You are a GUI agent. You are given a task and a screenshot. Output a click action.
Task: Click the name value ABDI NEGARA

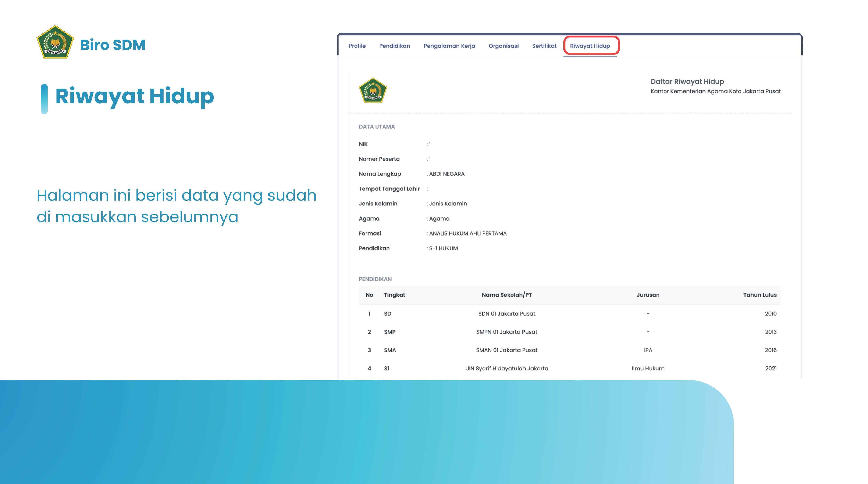[x=447, y=174]
